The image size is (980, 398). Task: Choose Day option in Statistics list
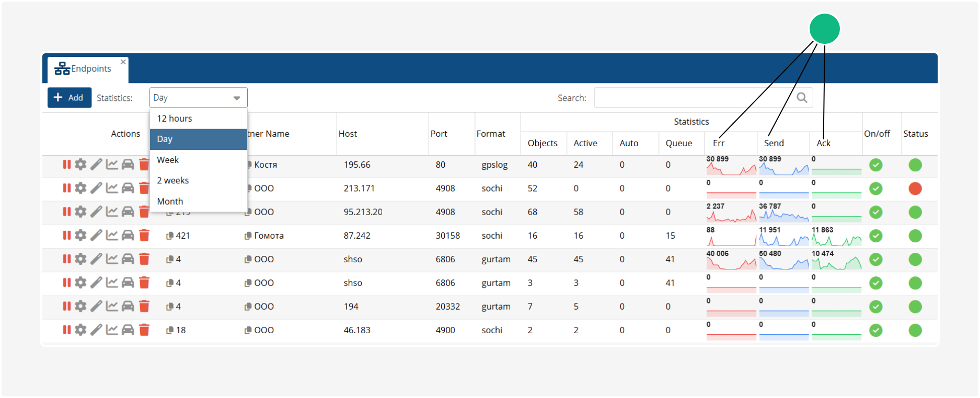pyautogui.click(x=198, y=139)
